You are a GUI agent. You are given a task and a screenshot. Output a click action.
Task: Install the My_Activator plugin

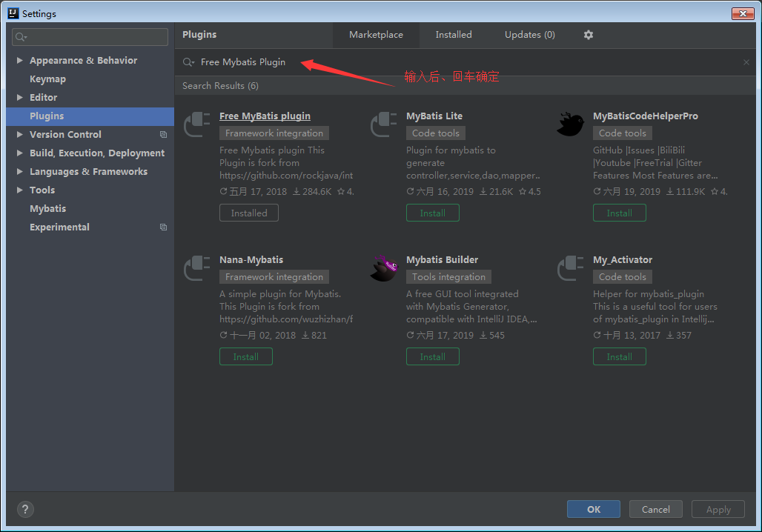tap(619, 356)
